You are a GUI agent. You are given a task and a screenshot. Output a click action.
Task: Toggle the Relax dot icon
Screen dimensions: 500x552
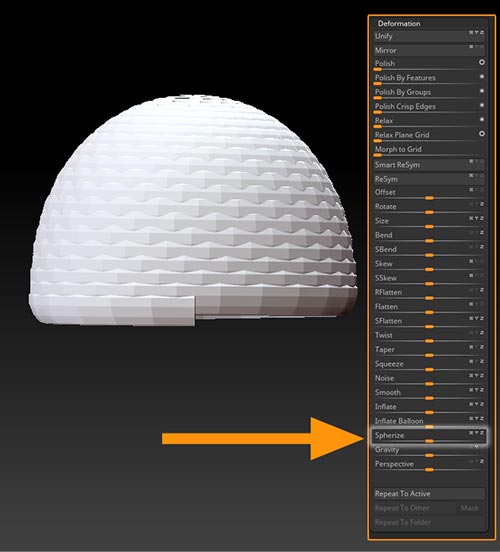482,119
